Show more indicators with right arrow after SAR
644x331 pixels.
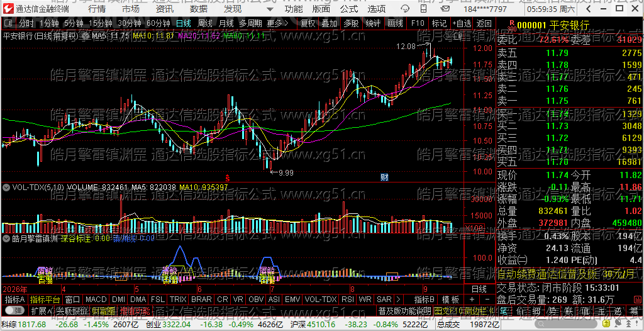(397, 300)
